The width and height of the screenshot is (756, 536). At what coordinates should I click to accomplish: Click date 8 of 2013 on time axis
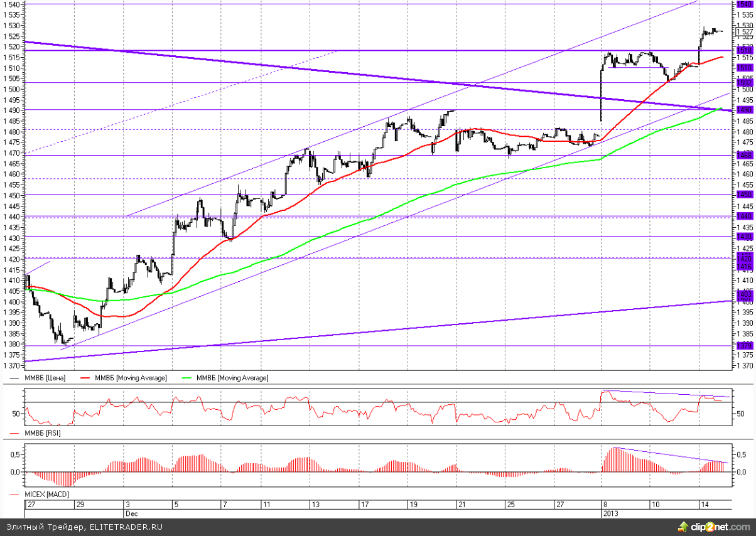tap(605, 505)
